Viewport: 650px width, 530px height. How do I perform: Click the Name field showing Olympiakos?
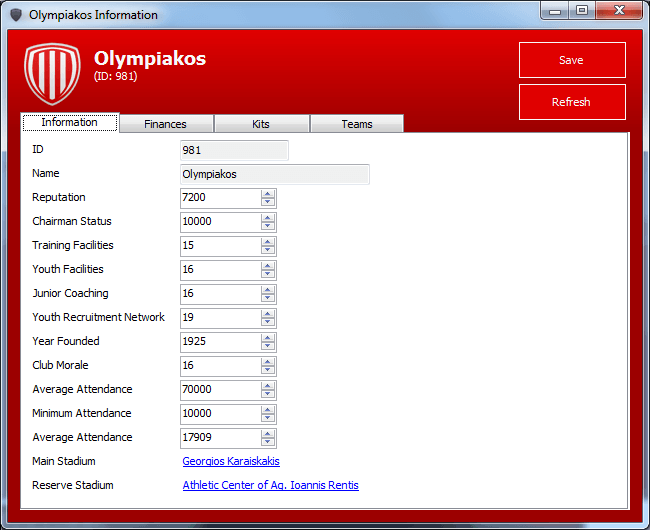click(x=275, y=174)
